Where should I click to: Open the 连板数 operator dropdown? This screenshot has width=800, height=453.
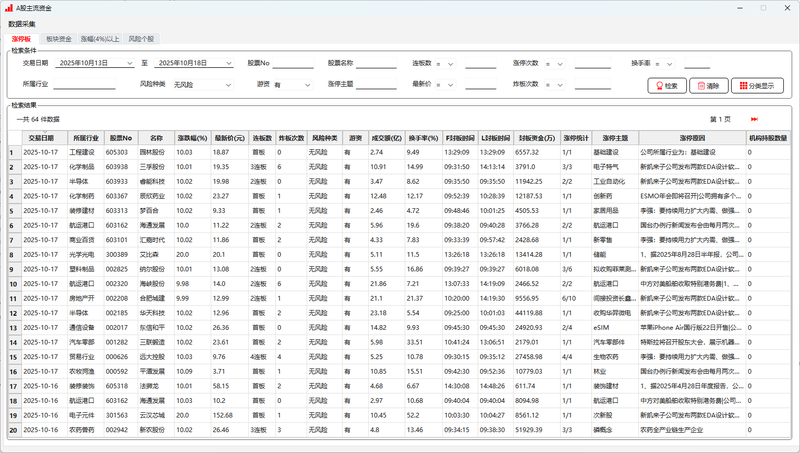coord(451,63)
